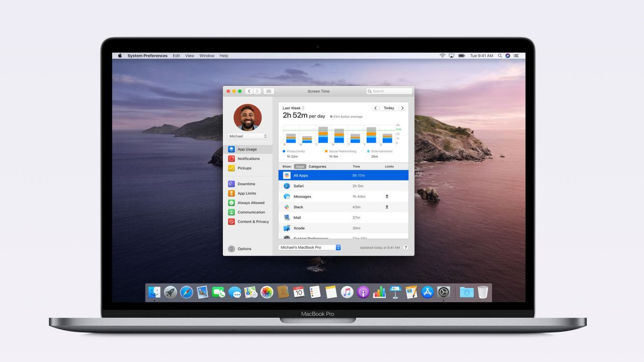Click Michael's profile picture
This screenshot has width=644, height=362.
[248, 118]
